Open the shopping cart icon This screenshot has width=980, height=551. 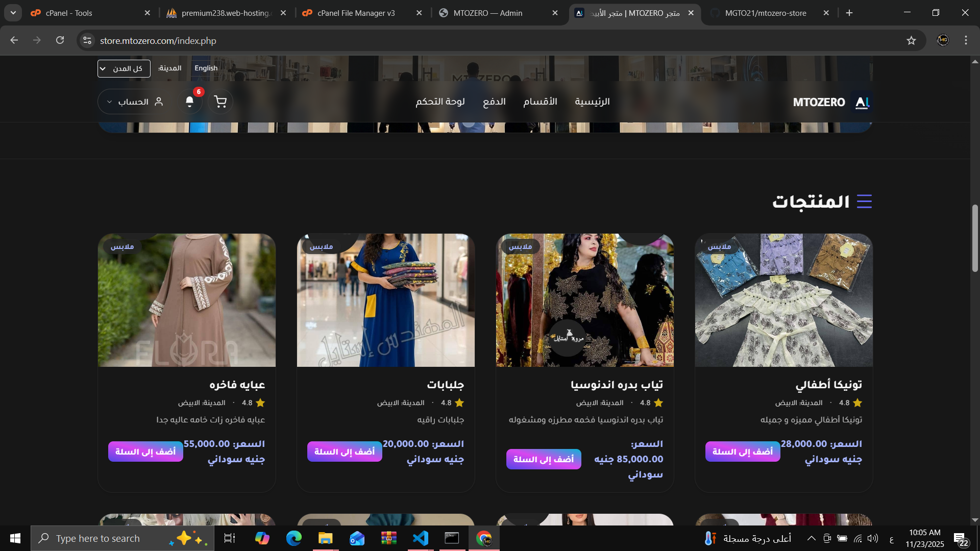click(220, 102)
